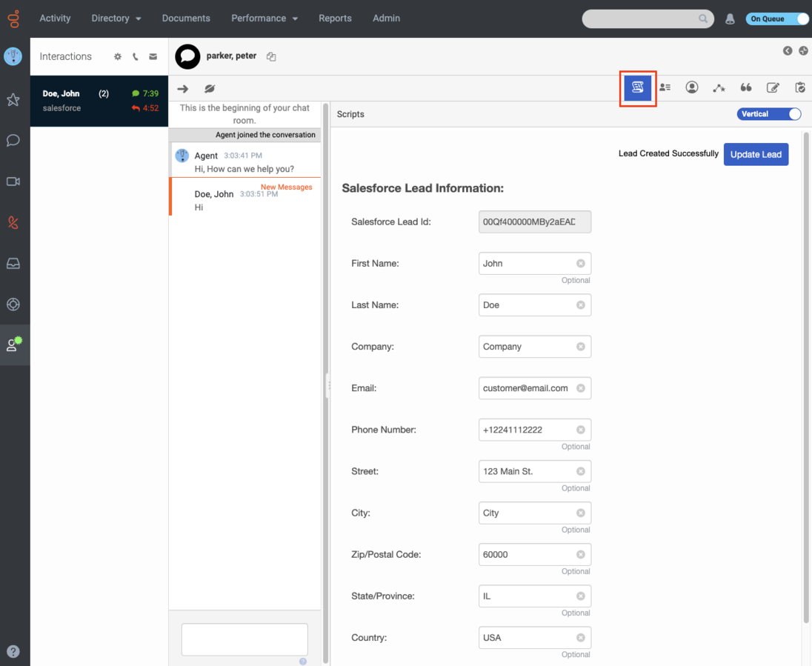
Task: Clear the First Name field
Action: click(581, 264)
